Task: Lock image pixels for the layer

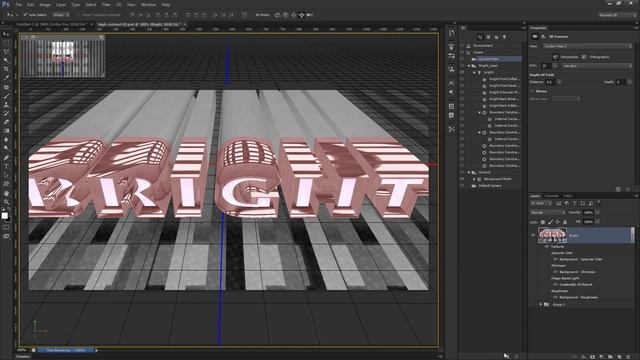Action: 550,222
